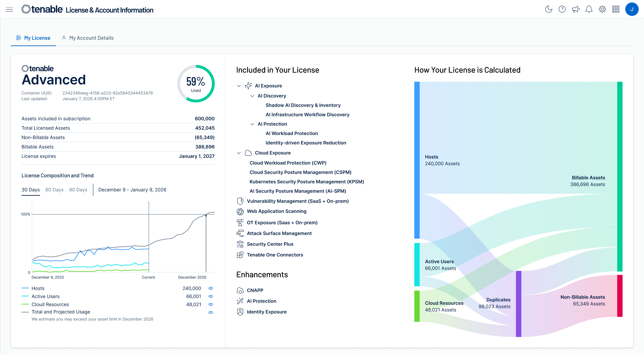The width and height of the screenshot is (644, 355).
Task: Open announcements megaphone icon
Action: click(575, 9)
